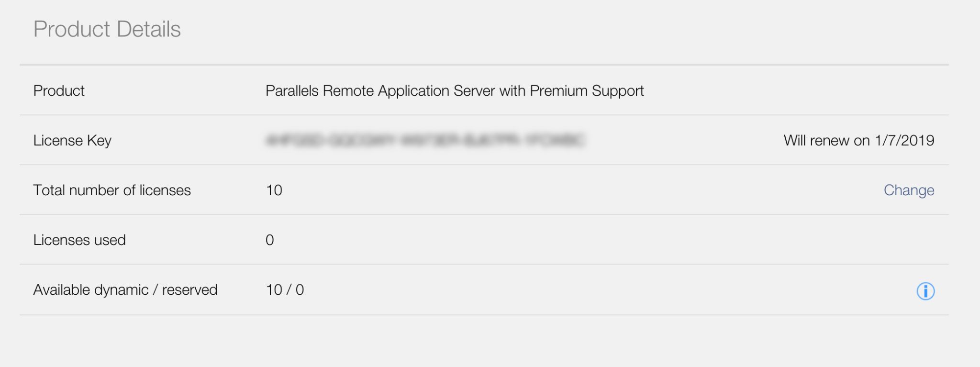Select the Product row label
The width and height of the screenshot is (980, 367).
pyautogui.click(x=59, y=91)
